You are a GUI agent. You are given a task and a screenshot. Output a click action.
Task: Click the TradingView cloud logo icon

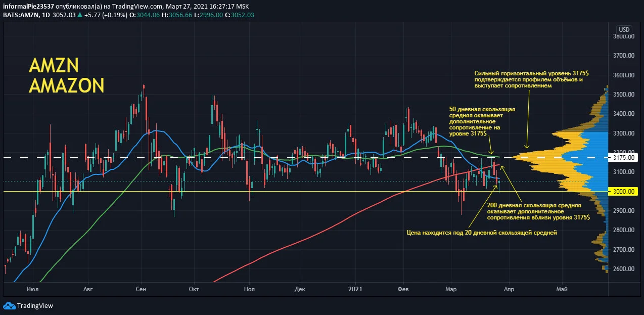tap(10, 305)
